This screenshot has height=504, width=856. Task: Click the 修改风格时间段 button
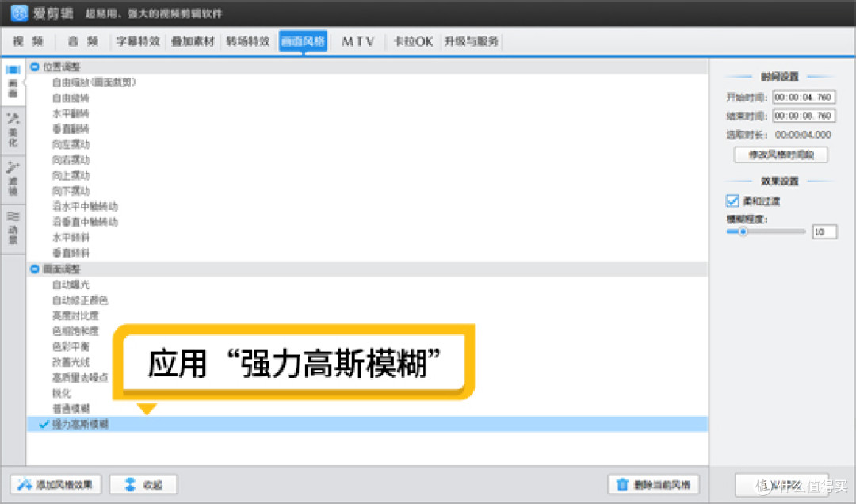coord(781,155)
